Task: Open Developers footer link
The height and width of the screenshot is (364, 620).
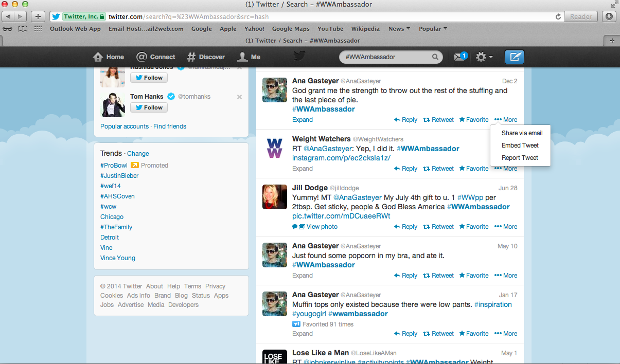Action: (183, 305)
